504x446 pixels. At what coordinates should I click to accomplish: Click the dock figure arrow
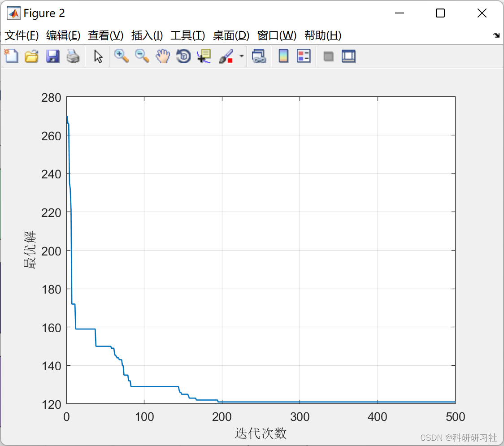tap(496, 35)
